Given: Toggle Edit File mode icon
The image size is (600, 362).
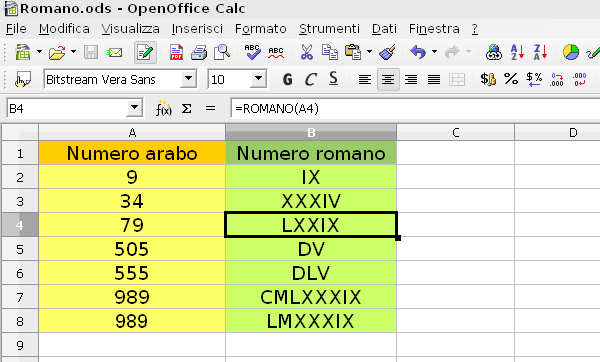Looking at the screenshot, I should (x=145, y=52).
